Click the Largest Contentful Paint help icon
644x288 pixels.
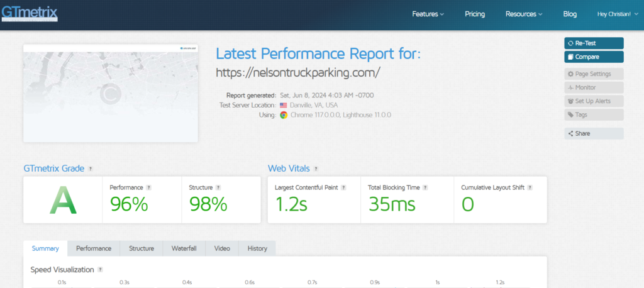(x=343, y=187)
